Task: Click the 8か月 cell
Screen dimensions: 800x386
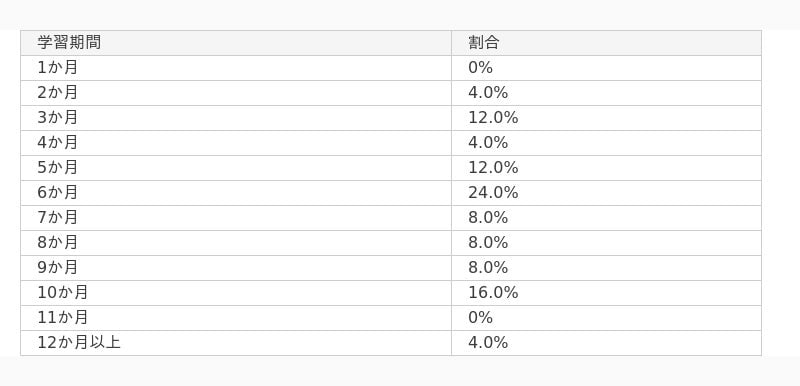Action: (236, 243)
